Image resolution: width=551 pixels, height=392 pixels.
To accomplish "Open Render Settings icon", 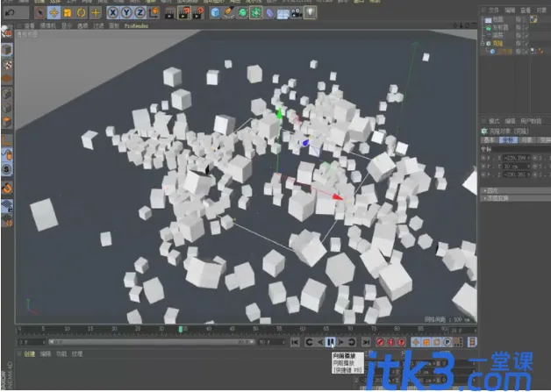I will coord(198,13).
